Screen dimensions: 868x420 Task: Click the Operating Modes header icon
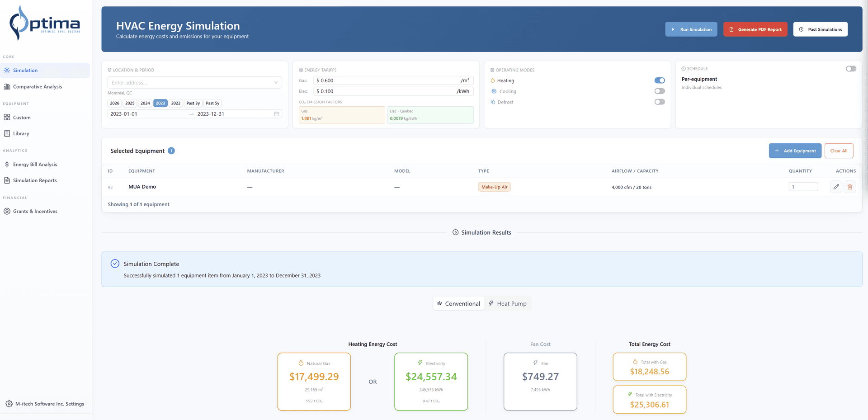click(x=492, y=70)
